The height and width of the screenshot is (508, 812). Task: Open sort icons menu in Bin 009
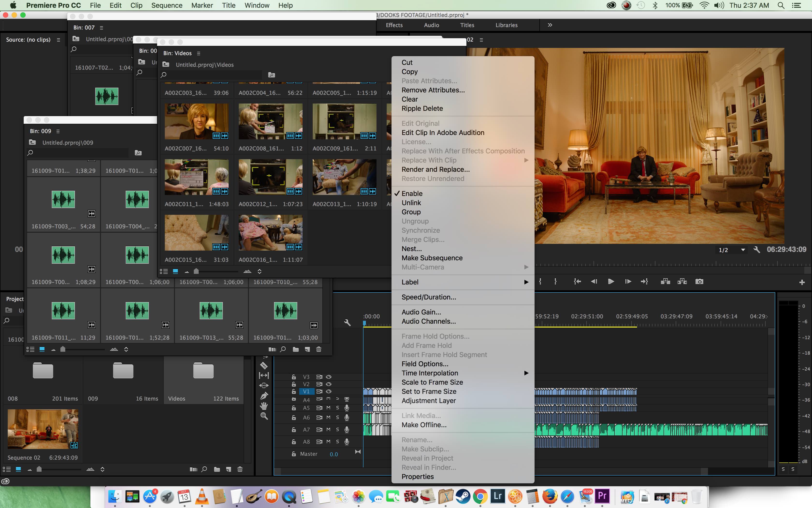pos(126,349)
